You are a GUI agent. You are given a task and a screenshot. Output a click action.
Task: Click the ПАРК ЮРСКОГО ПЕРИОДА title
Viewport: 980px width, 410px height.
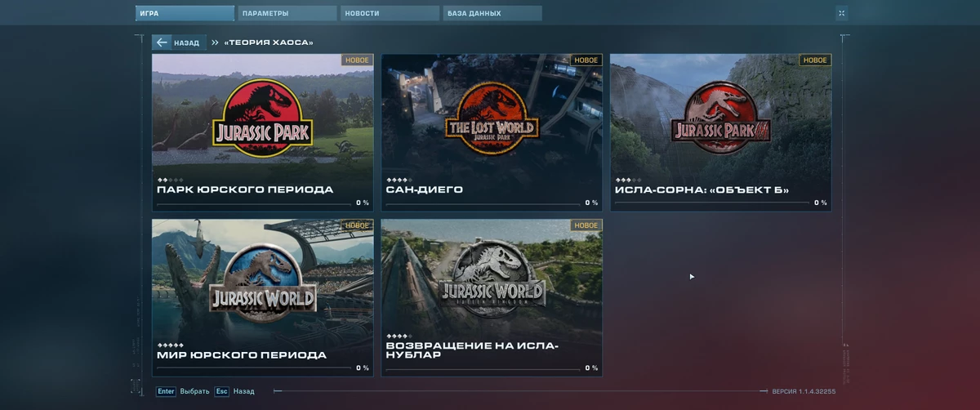(x=245, y=189)
